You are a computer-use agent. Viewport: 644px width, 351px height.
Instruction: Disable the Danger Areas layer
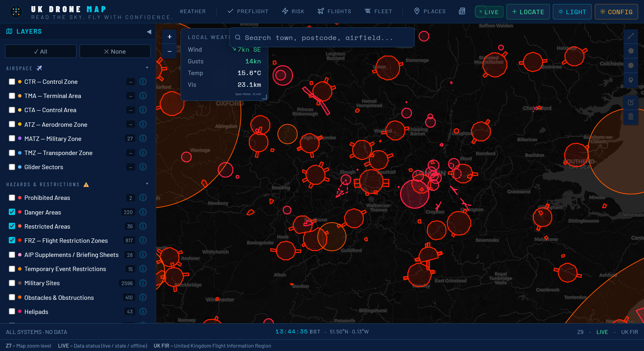point(12,212)
